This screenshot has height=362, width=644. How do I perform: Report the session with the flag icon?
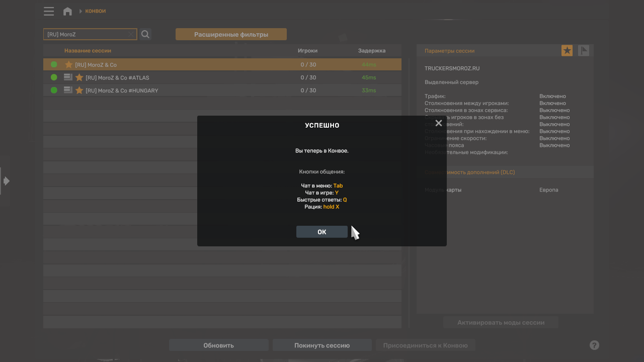click(583, 50)
